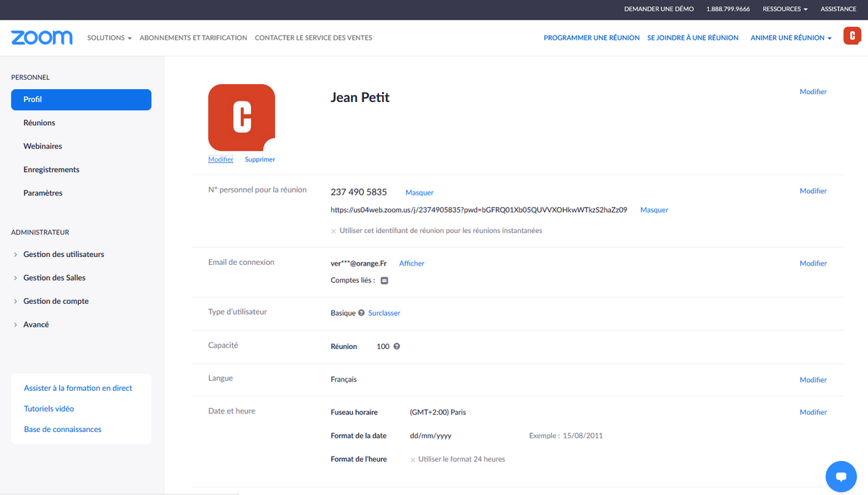868x495 pixels.
Task: Open Base de connaissances link
Action: [x=63, y=430]
